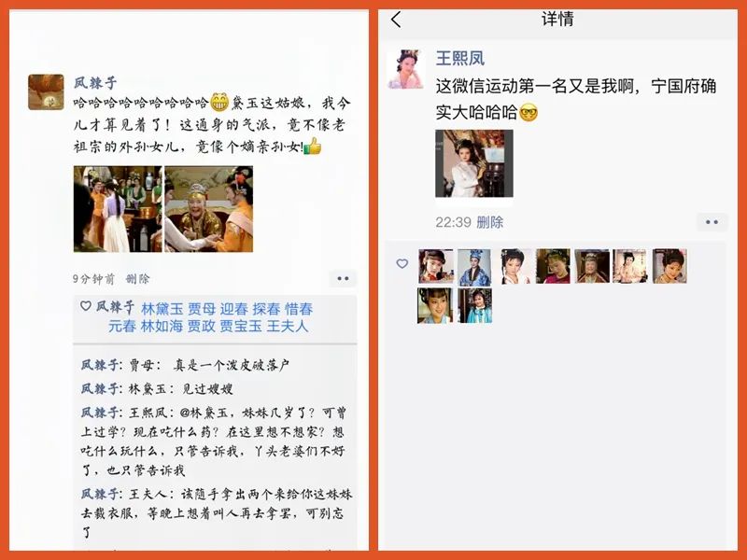Screen dimensions: 747x560
Task: Tap the heart icon before liker avatars
Action: tap(402, 263)
